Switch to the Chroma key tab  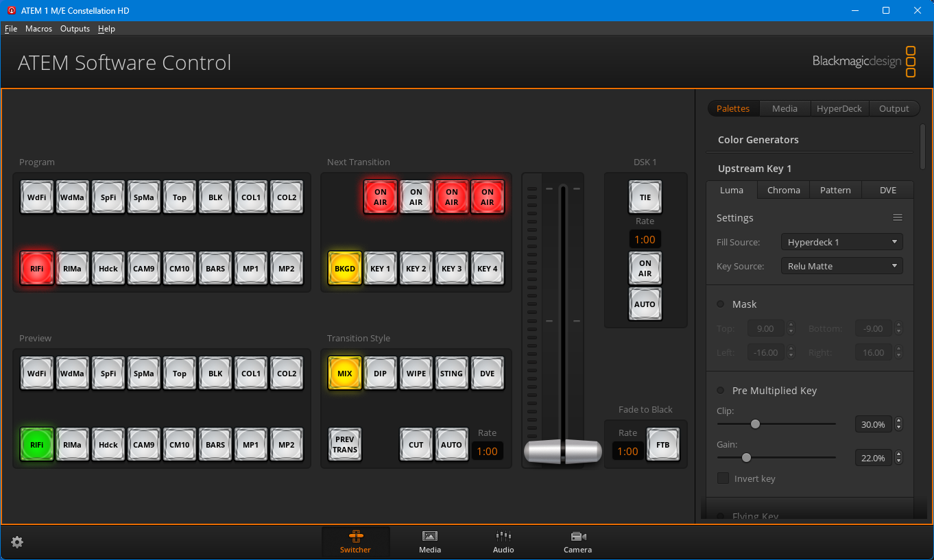pyautogui.click(x=784, y=190)
